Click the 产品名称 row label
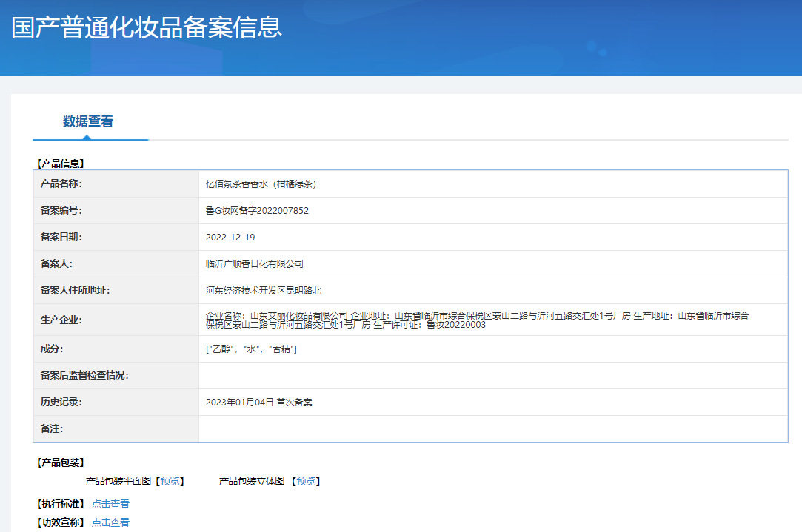Image resolution: width=802 pixels, height=532 pixels. pos(61,183)
